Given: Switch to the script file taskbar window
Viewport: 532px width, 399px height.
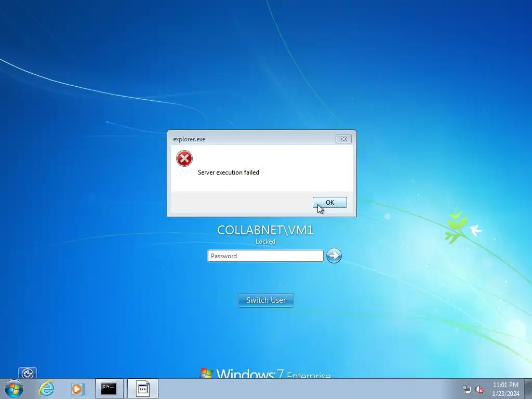Looking at the screenshot, I should tap(143, 389).
